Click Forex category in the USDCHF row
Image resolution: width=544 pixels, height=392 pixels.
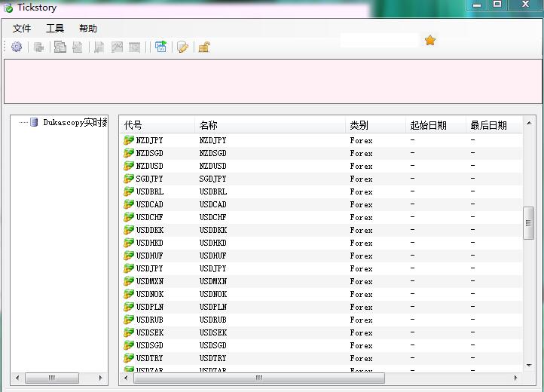pyautogui.click(x=361, y=217)
